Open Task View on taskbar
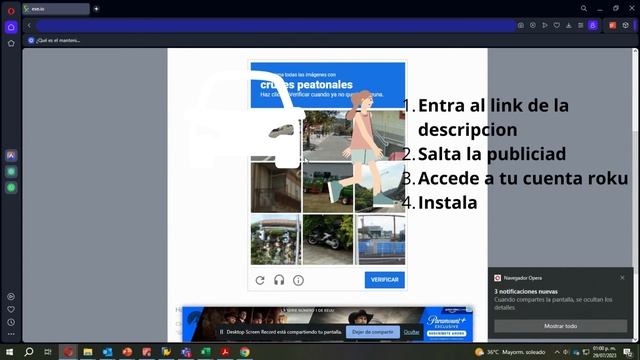This screenshot has height=360, width=640. 48,352
